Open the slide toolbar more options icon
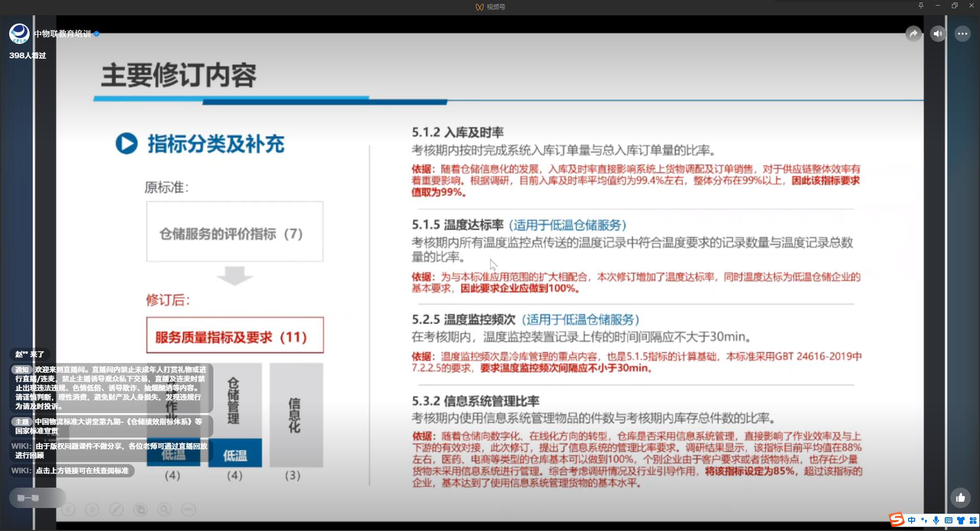The width and height of the screenshot is (980, 531). (188, 510)
